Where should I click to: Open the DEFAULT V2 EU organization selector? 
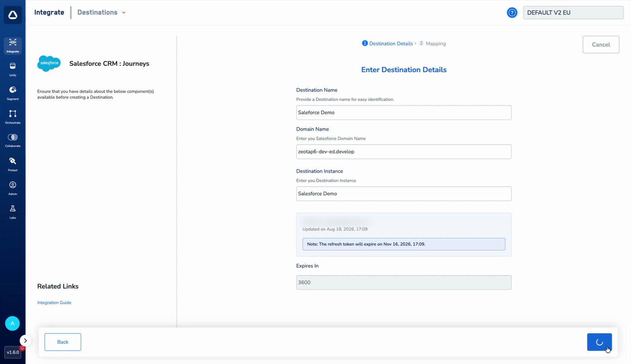click(573, 13)
